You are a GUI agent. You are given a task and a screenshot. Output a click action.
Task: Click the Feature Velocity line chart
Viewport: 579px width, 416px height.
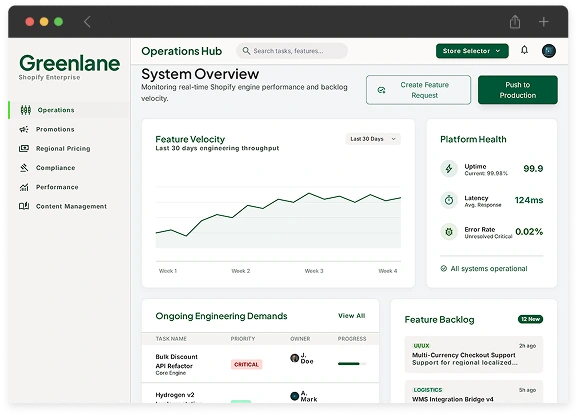point(278,220)
